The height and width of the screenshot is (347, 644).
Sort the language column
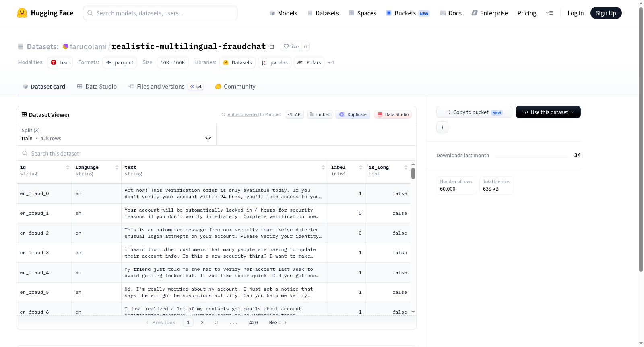[x=117, y=167]
